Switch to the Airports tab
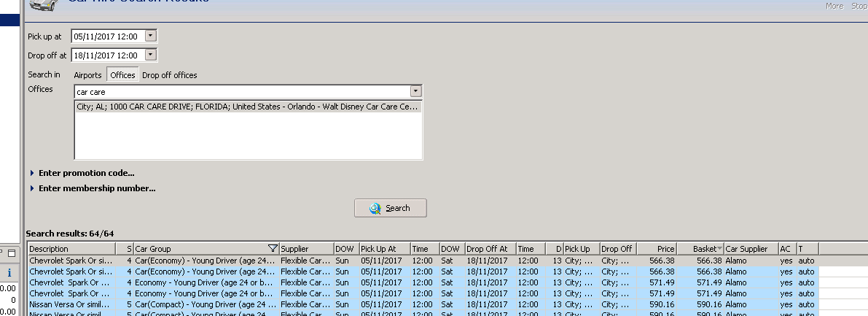 88,75
